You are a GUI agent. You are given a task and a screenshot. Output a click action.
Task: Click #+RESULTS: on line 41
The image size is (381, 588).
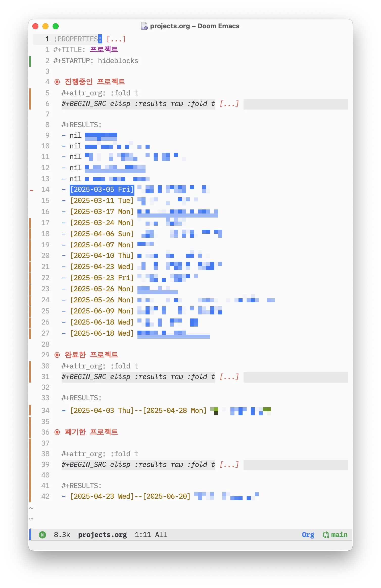click(x=81, y=486)
